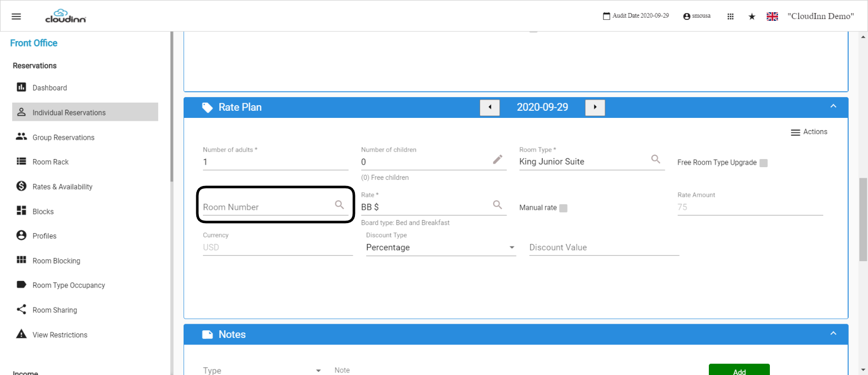Open the hamburger navigation menu
Viewport: 868px width, 375px height.
[x=16, y=16]
